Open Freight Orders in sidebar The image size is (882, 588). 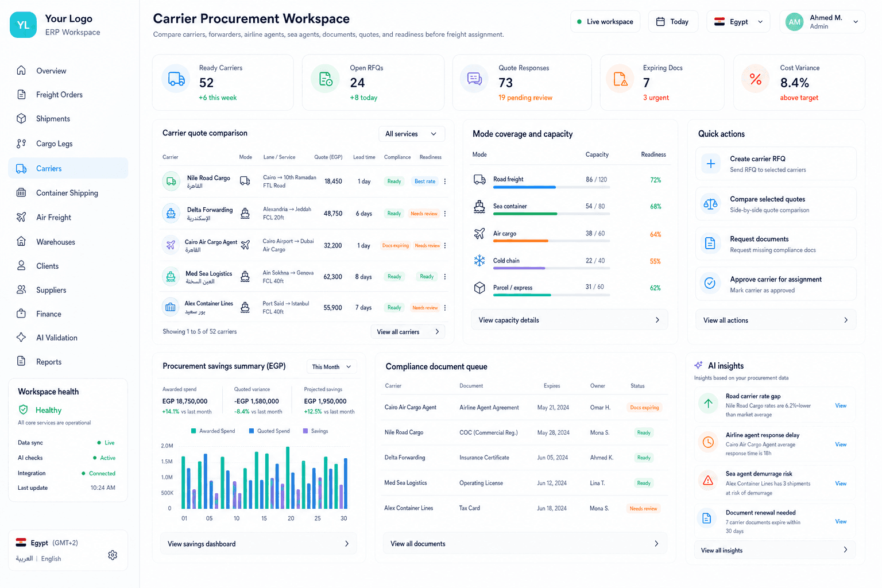68,95
